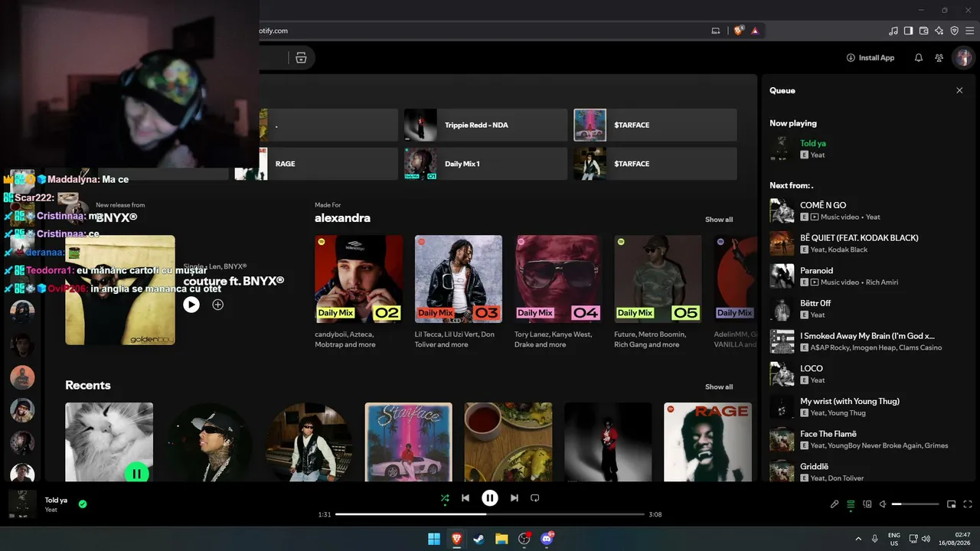Click Show all for Recents

pos(719,387)
